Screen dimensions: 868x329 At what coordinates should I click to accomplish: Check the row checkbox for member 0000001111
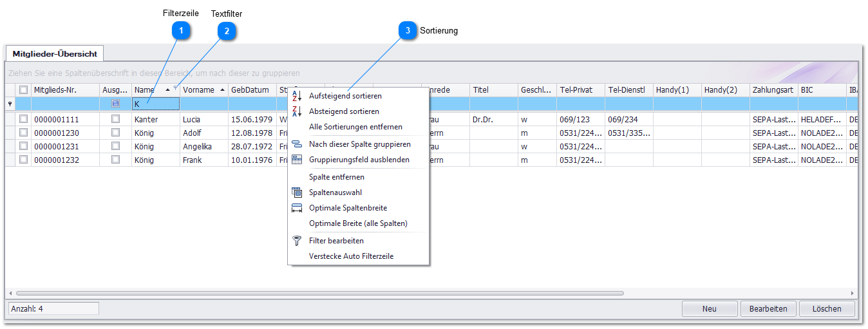tap(23, 119)
